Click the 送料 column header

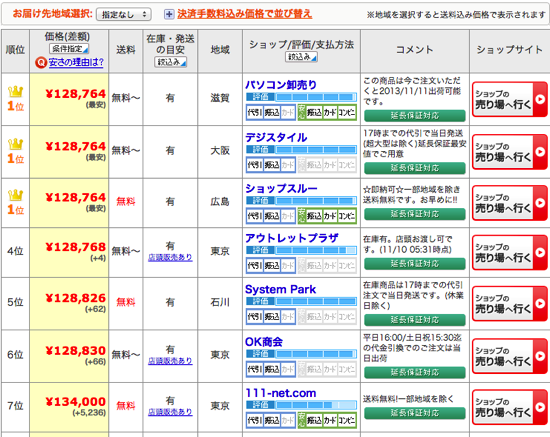[126, 50]
